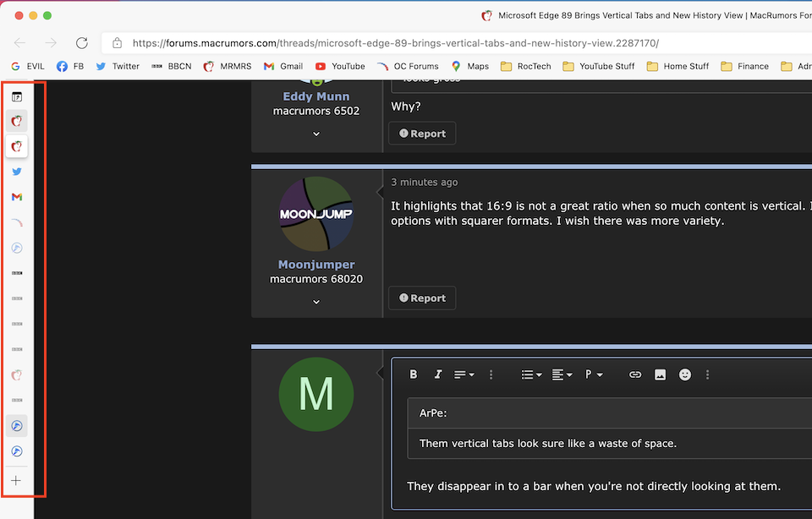
Task: Toggle italic formatting in the reply editor
Action: pos(438,374)
